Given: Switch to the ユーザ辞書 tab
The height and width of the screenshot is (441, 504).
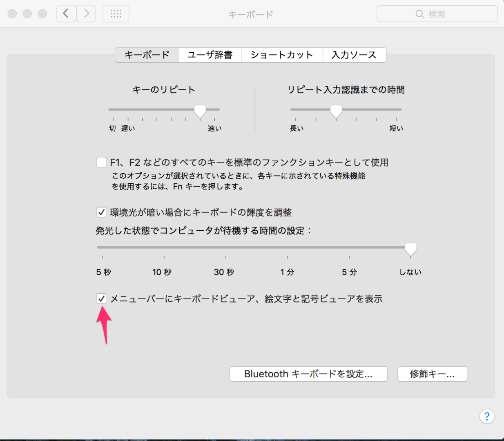Looking at the screenshot, I should (210, 55).
